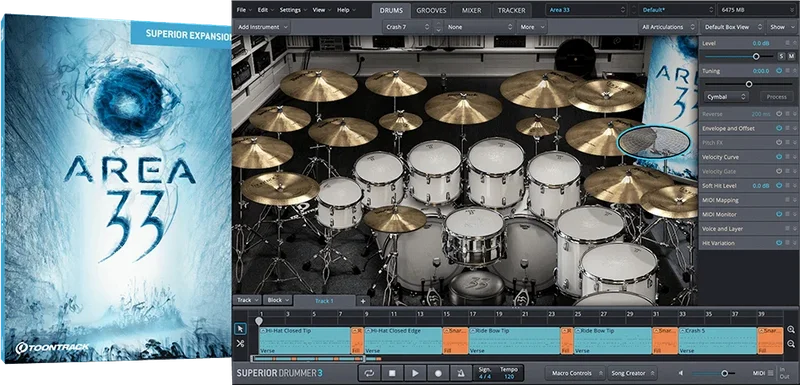Screen dimensions: 800x385
Task: Open the Block menu button
Action: click(278, 300)
